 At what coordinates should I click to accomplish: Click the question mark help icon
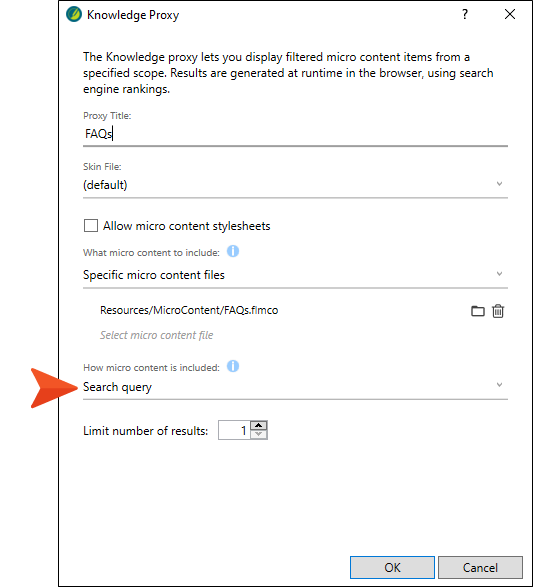point(465,14)
